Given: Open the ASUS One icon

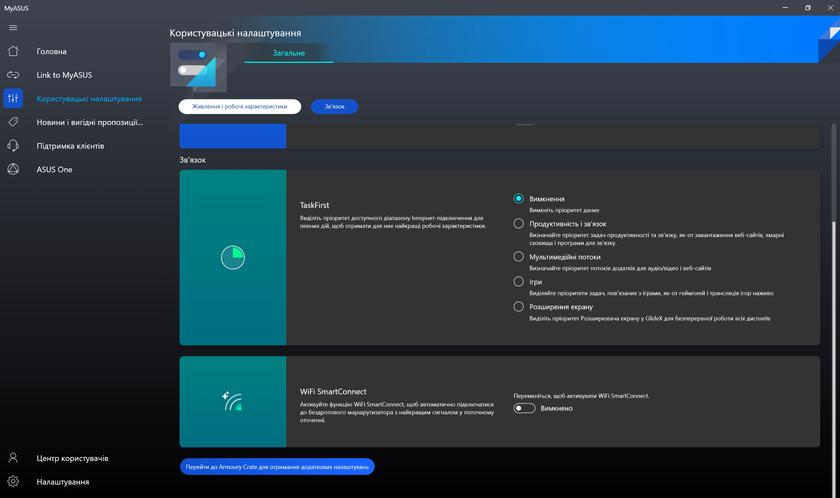Looking at the screenshot, I should pyautogui.click(x=13, y=170).
